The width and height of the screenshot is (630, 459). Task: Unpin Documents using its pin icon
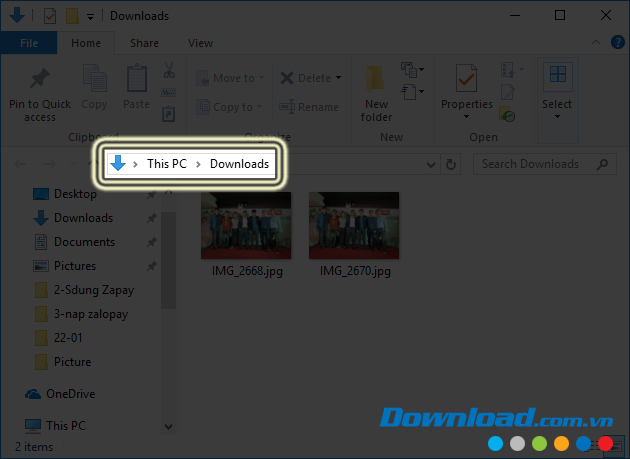click(151, 242)
